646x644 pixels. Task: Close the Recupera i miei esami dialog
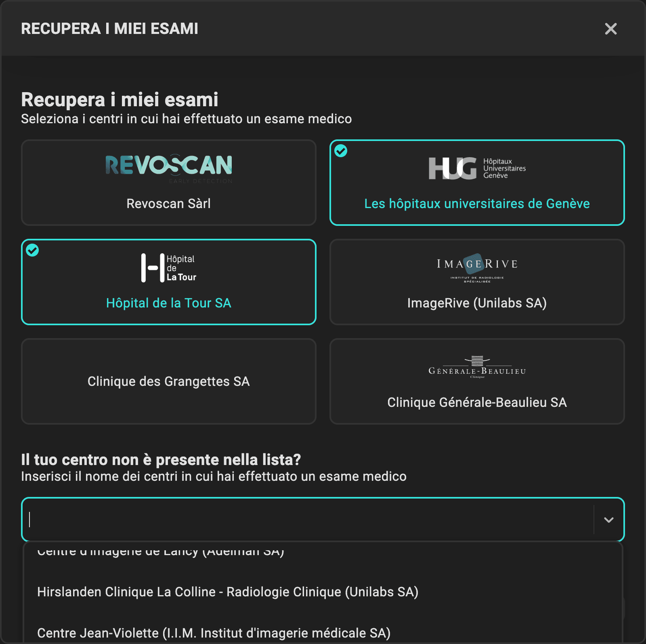tap(610, 29)
